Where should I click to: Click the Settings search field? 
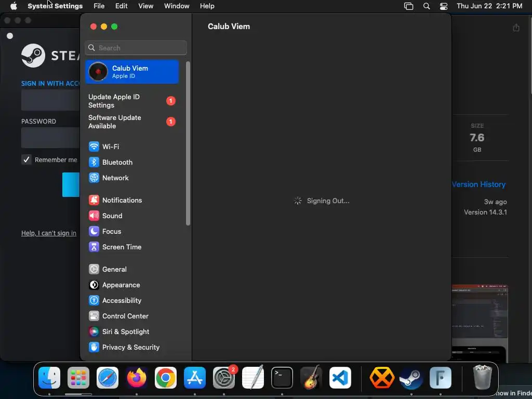point(136,48)
